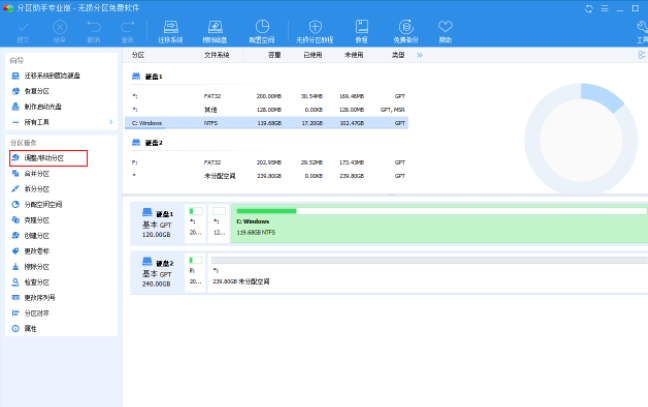The image size is (648, 407).
Task: Open the view options icon at table's right edge
Action: (641, 55)
